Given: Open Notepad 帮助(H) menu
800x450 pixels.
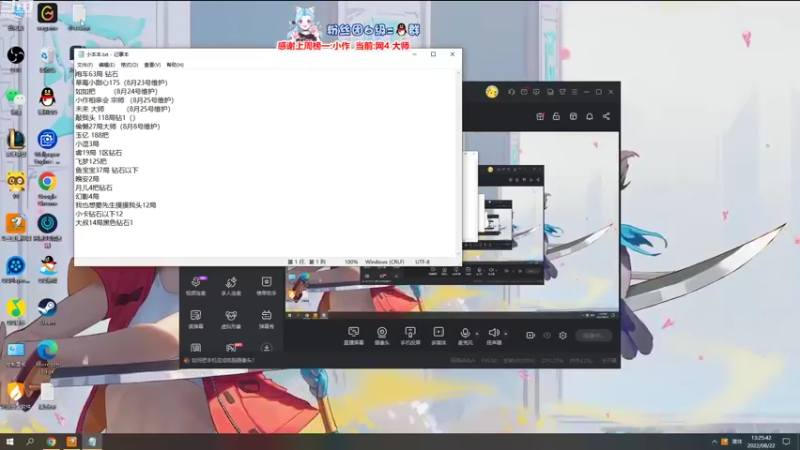Looking at the screenshot, I should point(175,65).
